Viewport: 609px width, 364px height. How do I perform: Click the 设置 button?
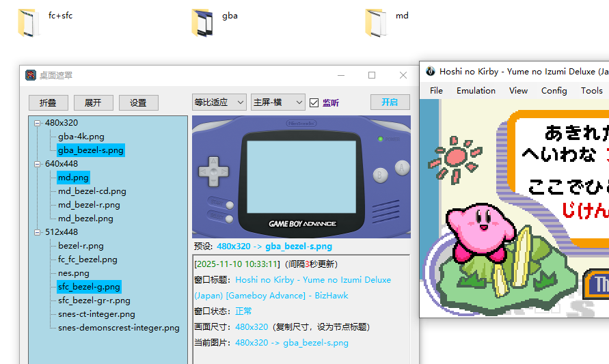(x=138, y=102)
